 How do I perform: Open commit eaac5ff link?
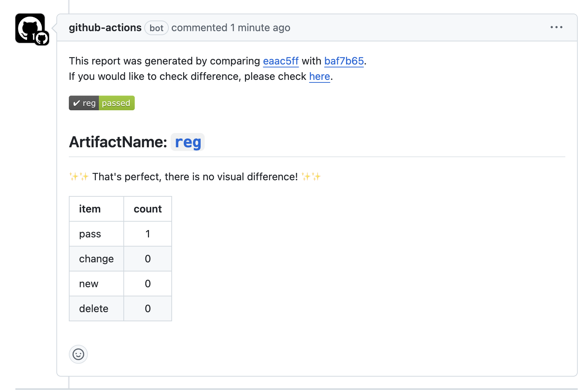click(281, 61)
